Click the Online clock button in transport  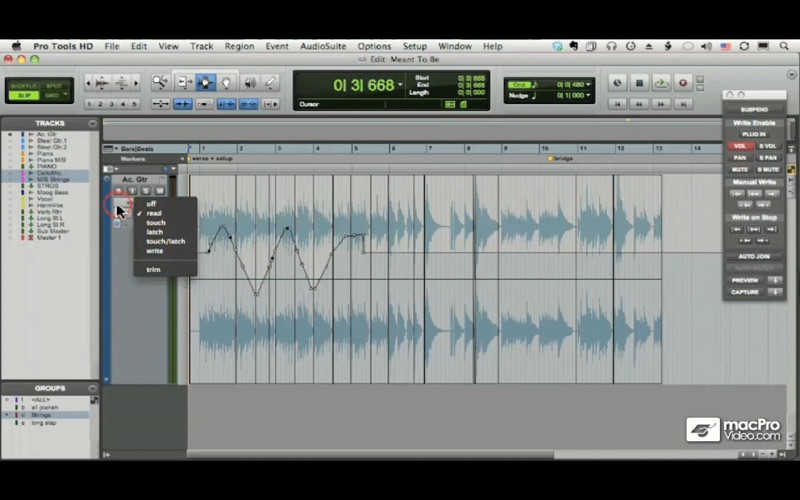point(617,83)
